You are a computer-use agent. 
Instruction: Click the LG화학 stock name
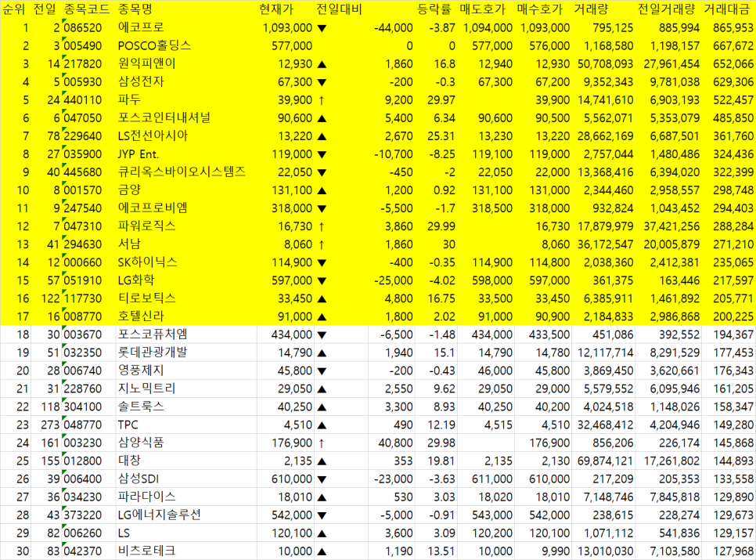[136, 280]
